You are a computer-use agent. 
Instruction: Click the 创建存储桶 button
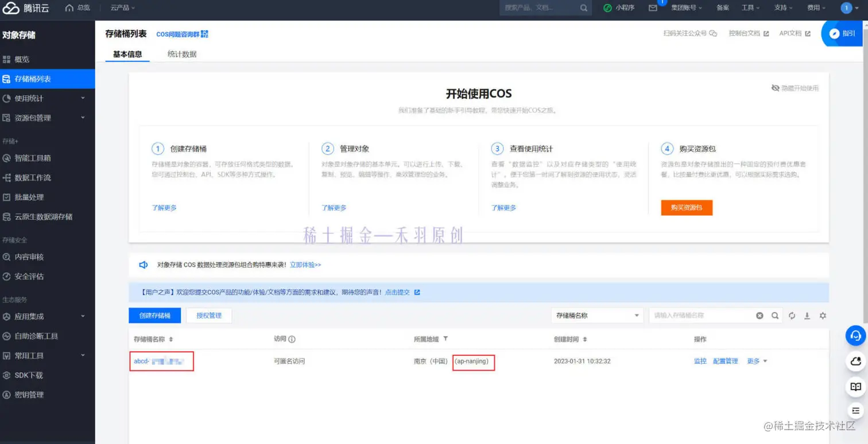point(155,316)
